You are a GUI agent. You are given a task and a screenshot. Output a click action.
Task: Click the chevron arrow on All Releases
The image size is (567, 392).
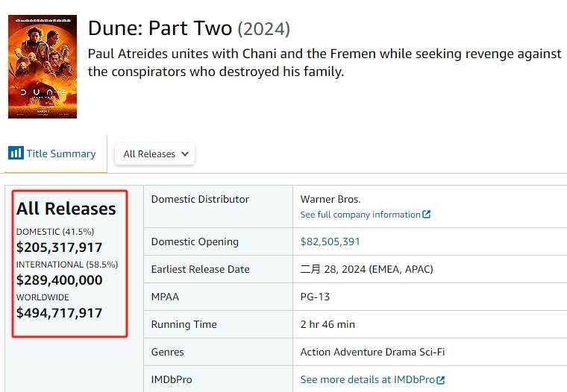(185, 154)
